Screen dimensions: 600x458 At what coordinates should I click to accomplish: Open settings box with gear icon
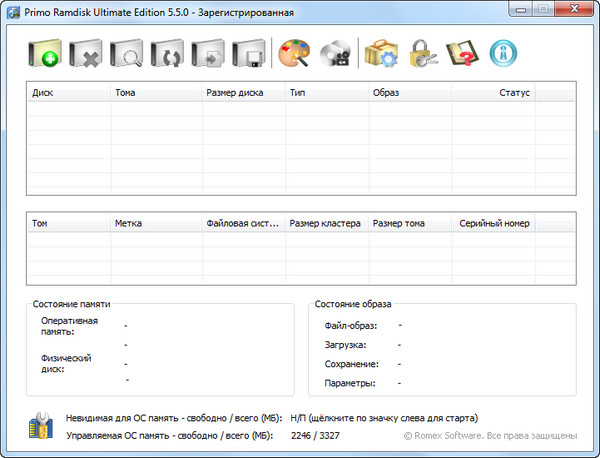(x=382, y=53)
